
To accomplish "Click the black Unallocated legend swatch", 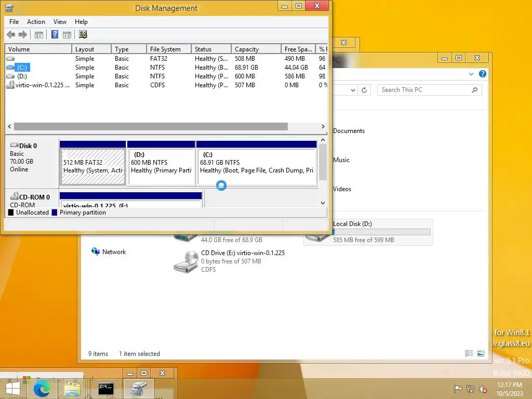I will point(11,212).
